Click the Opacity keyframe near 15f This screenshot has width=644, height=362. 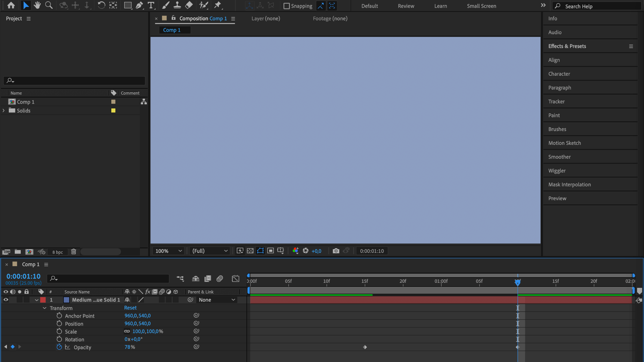pyautogui.click(x=365, y=347)
